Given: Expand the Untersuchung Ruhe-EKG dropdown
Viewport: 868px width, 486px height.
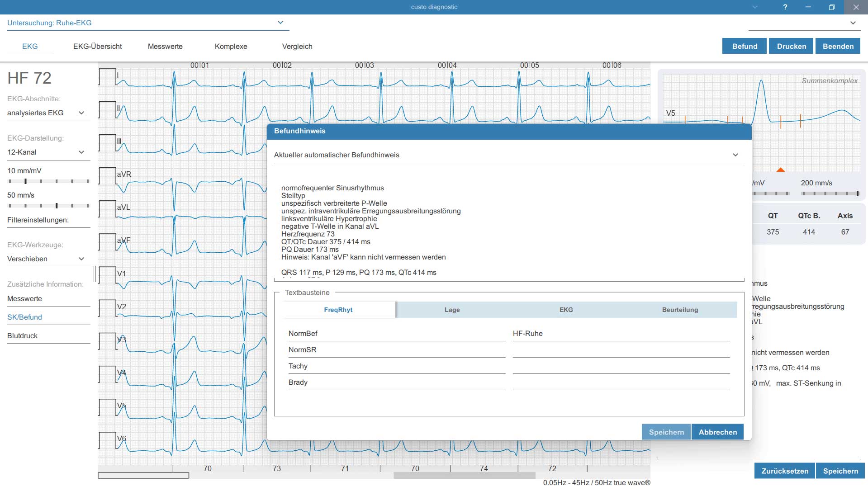Looking at the screenshot, I should (280, 23).
